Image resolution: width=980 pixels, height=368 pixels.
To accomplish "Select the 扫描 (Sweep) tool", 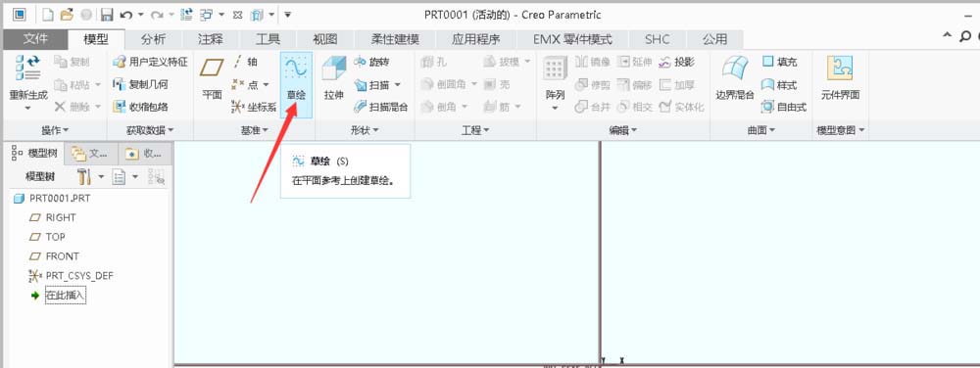I will (371, 84).
